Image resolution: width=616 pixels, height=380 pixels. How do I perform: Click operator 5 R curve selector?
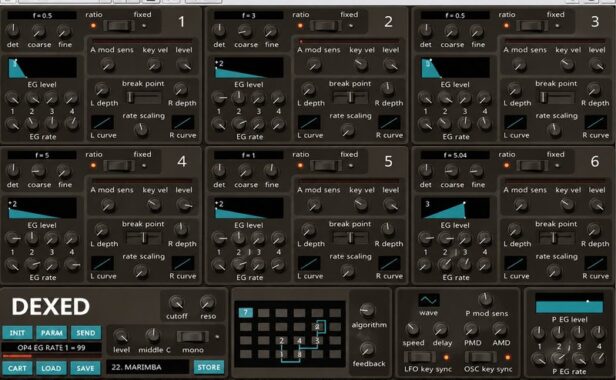coord(389,263)
